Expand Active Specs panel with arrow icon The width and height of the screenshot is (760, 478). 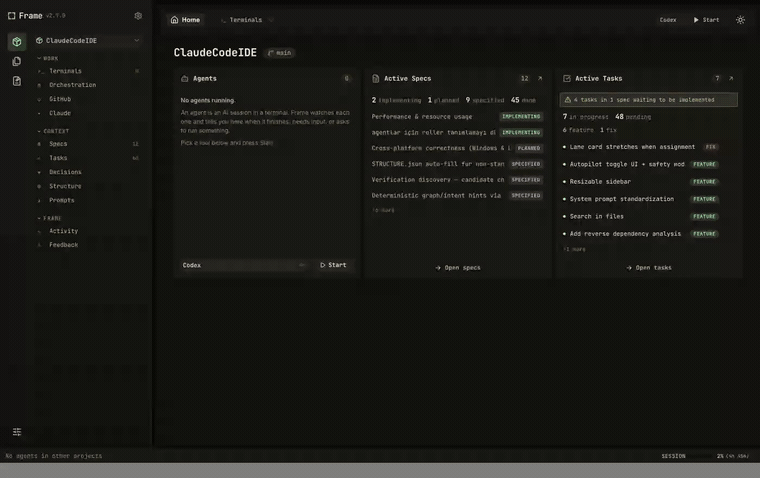click(x=540, y=78)
